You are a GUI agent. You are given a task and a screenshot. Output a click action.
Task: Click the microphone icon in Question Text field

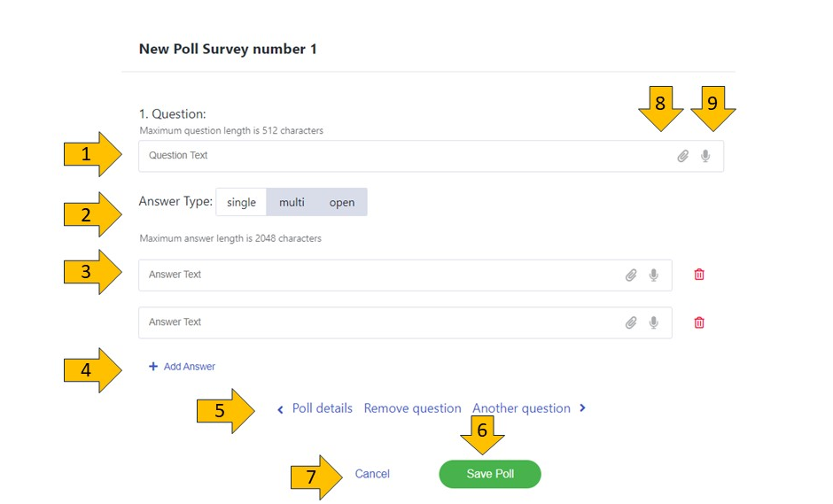pyautogui.click(x=705, y=156)
